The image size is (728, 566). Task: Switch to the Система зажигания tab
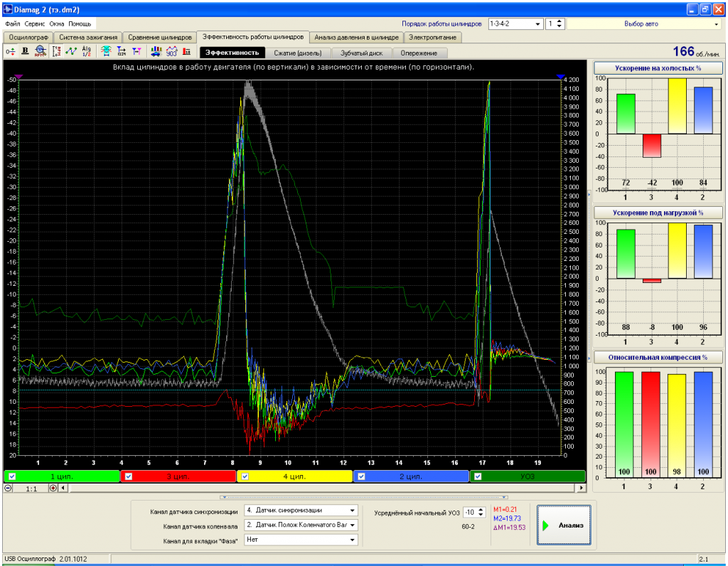tap(88, 37)
